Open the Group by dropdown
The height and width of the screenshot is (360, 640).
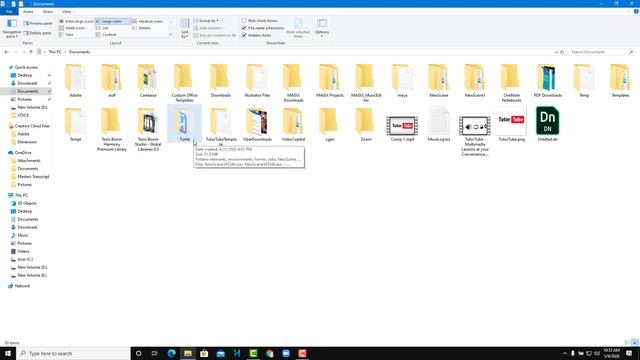[x=206, y=20]
